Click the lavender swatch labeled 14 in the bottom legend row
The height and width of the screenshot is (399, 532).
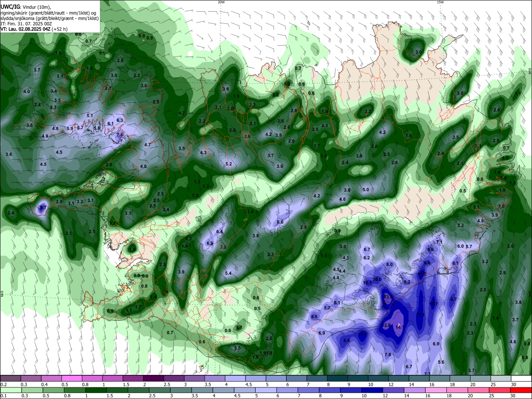[416, 390]
